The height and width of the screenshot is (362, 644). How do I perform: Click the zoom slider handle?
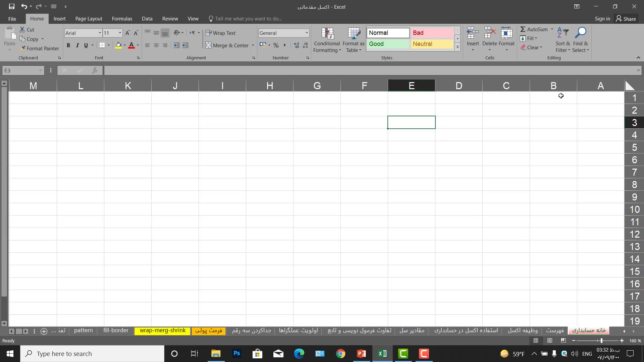601,341
